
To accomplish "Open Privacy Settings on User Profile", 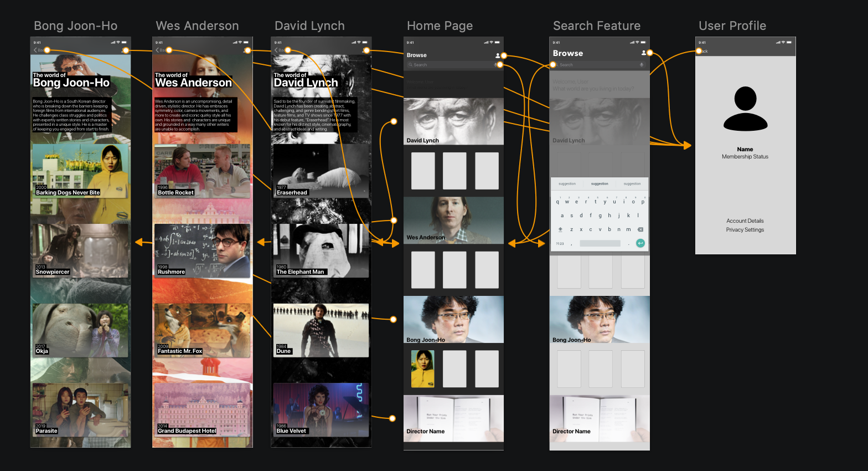I will coord(745,229).
